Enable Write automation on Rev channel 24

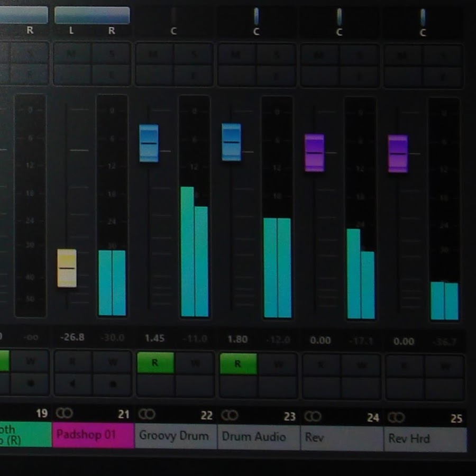(x=361, y=365)
